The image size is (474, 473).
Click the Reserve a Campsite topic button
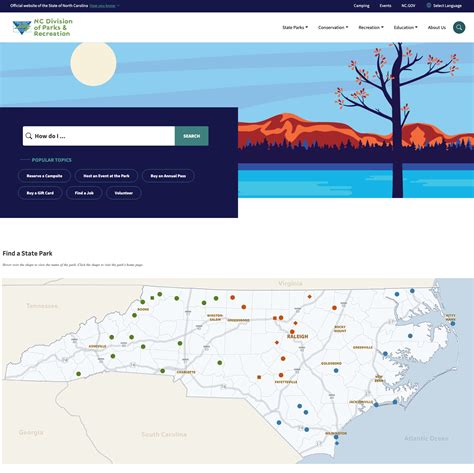click(x=44, y=176)
